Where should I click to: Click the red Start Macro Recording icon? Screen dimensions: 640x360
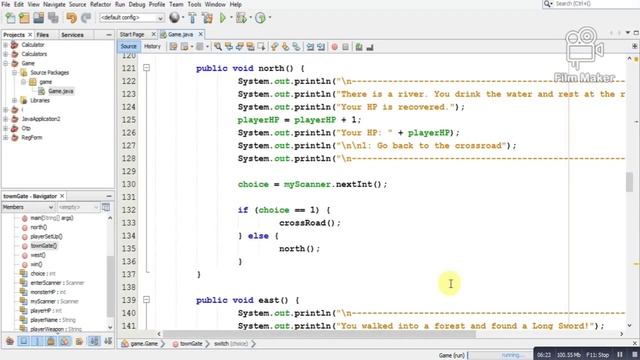click(335, 47)
